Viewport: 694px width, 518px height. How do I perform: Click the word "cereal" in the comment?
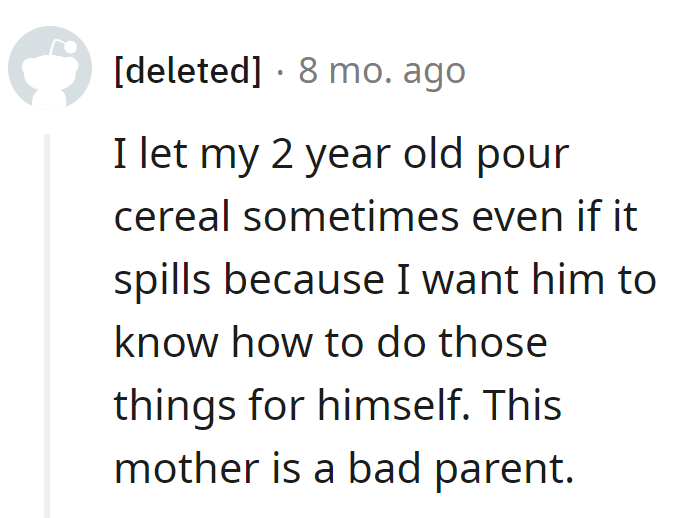pyautogui.click(x=163, y=219)
